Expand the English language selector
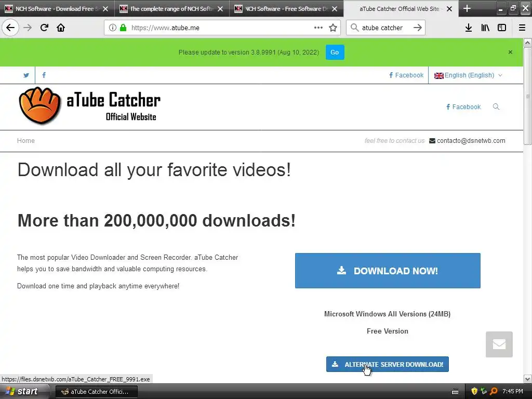 (468, 75)
